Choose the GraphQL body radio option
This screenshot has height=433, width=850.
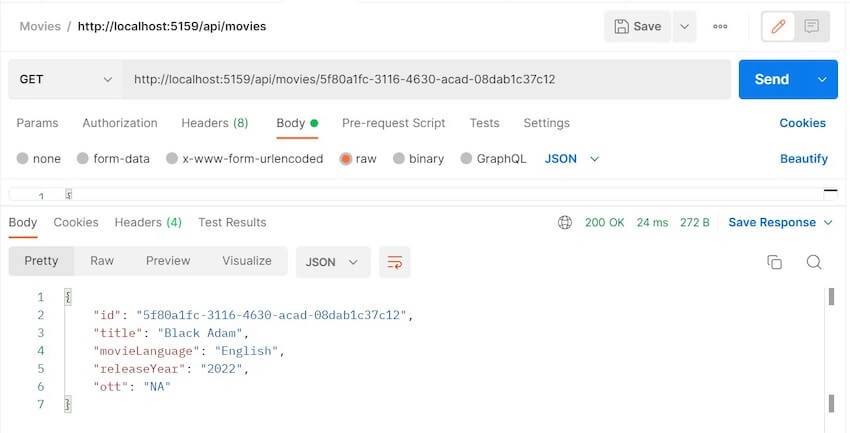click(x=466, y=159)
